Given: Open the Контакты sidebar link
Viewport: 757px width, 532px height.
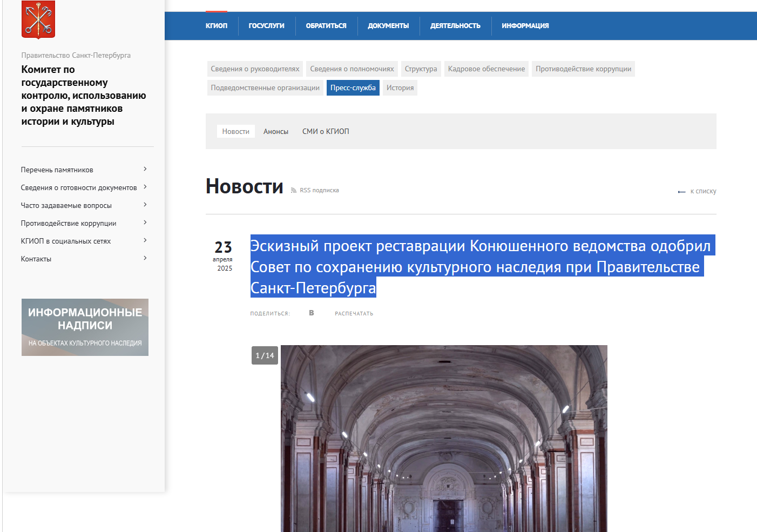Looking at the screenshot, I should click(x=36, y=259).
